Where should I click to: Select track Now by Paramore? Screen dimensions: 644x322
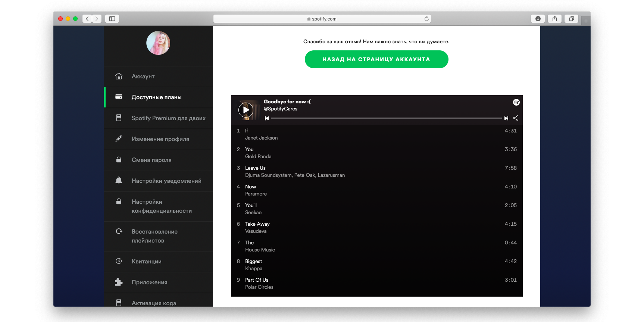click(377, 190)
